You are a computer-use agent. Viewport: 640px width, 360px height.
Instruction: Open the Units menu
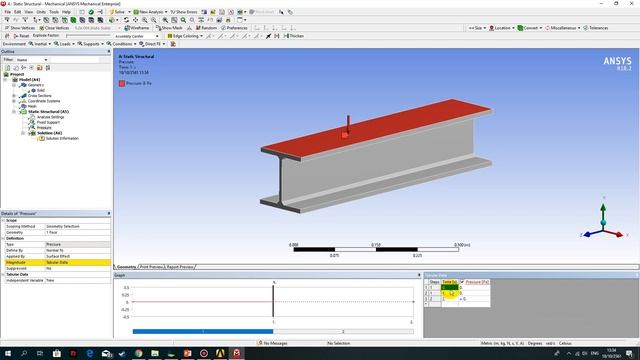point(41,12)
